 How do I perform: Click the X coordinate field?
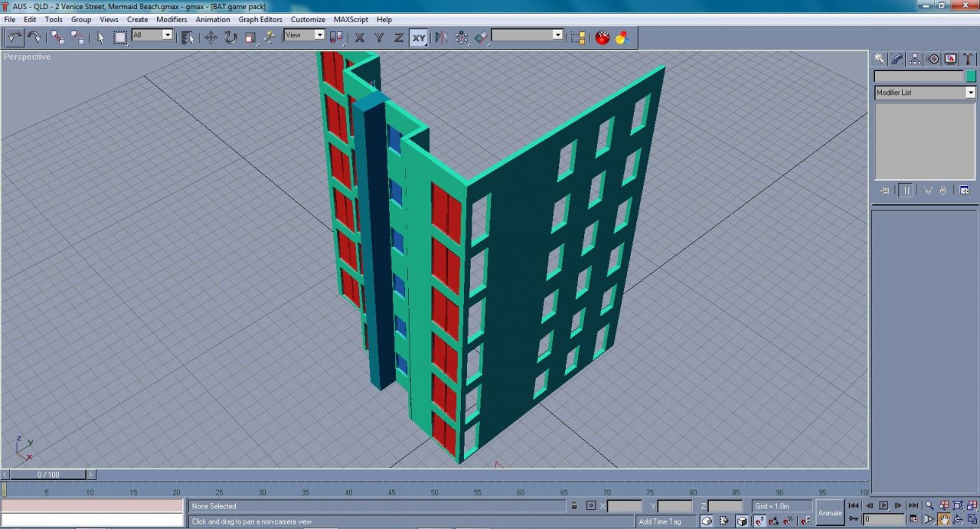click(625, 506)
